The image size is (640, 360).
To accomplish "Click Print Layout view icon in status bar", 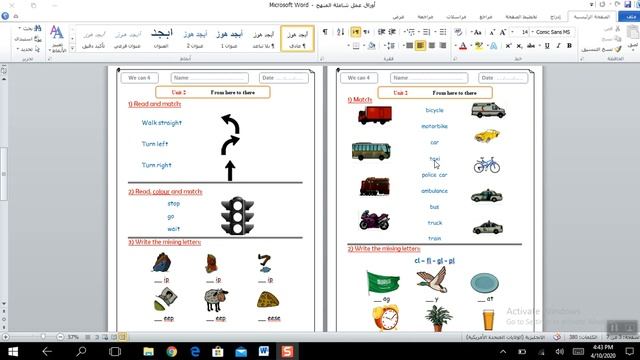I will [x=122, y=337].
